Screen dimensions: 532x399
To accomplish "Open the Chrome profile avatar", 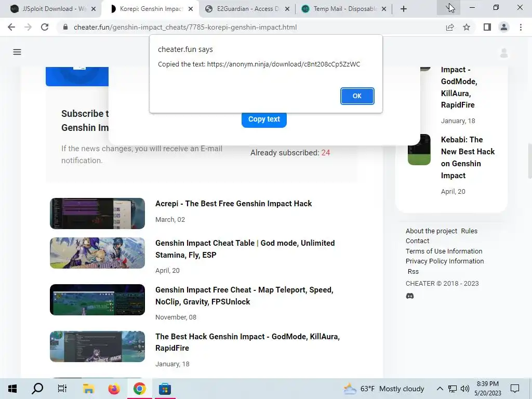I will (504, 27).
